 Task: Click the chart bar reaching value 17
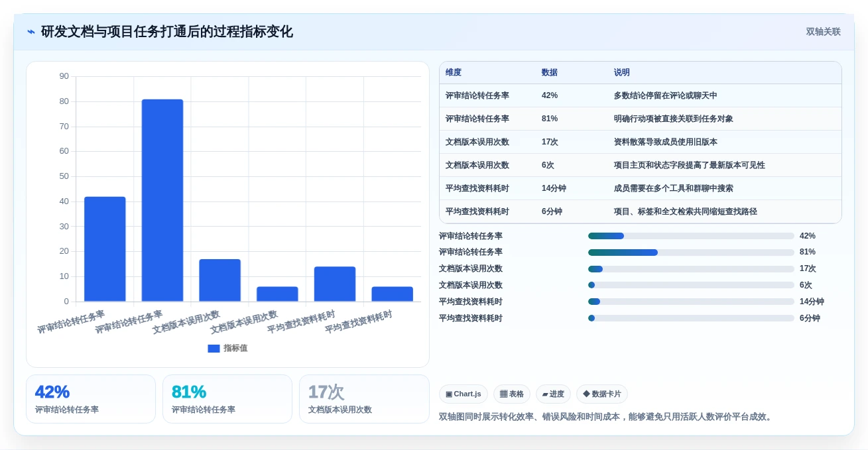[x=219, y=280]
